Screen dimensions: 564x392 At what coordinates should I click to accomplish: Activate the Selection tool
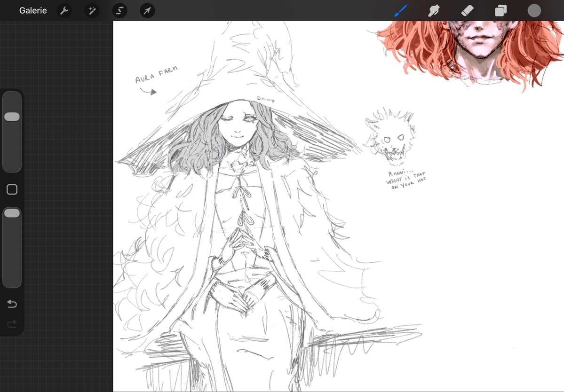coord(119,11)
